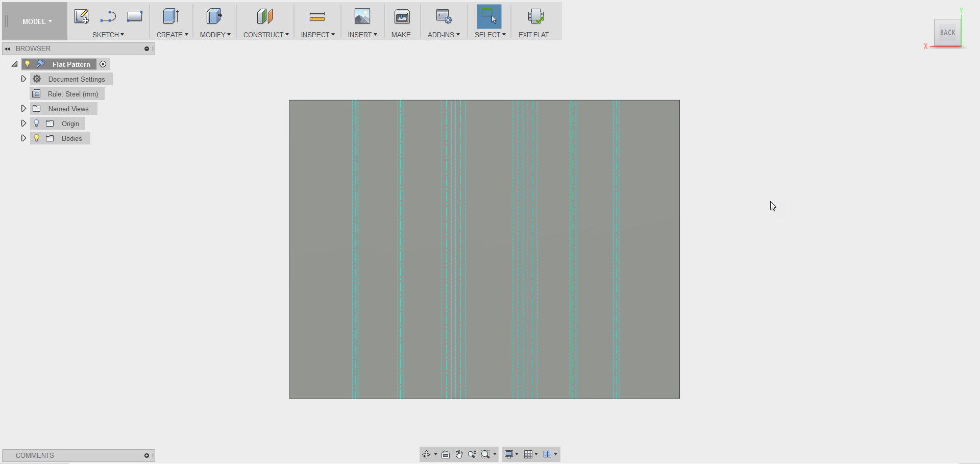The height and width of the screenshot is (464, 980).
Task: Click the Flat Pattern activate radio button
Action: [103, 64]
